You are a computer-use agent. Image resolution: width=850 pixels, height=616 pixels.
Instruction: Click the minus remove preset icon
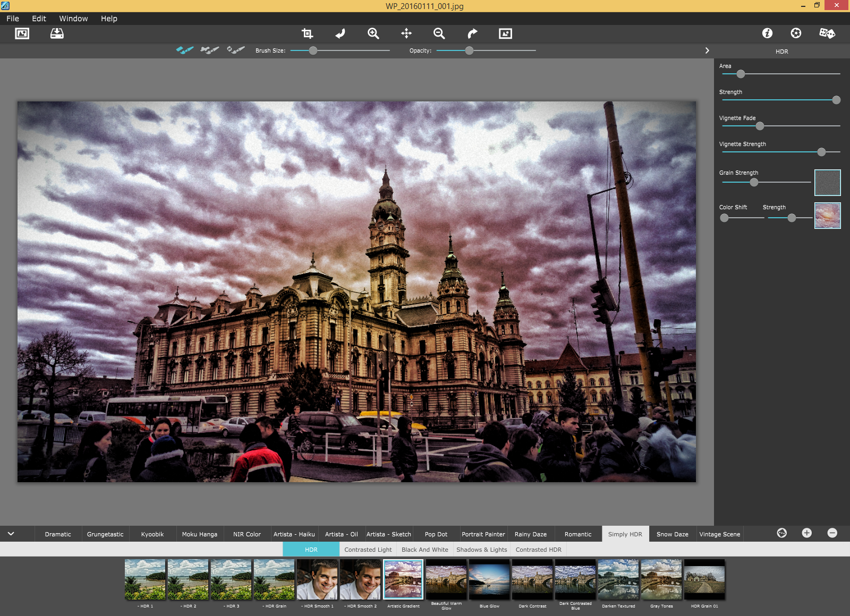pyautogui.click(x=832, y=533)
